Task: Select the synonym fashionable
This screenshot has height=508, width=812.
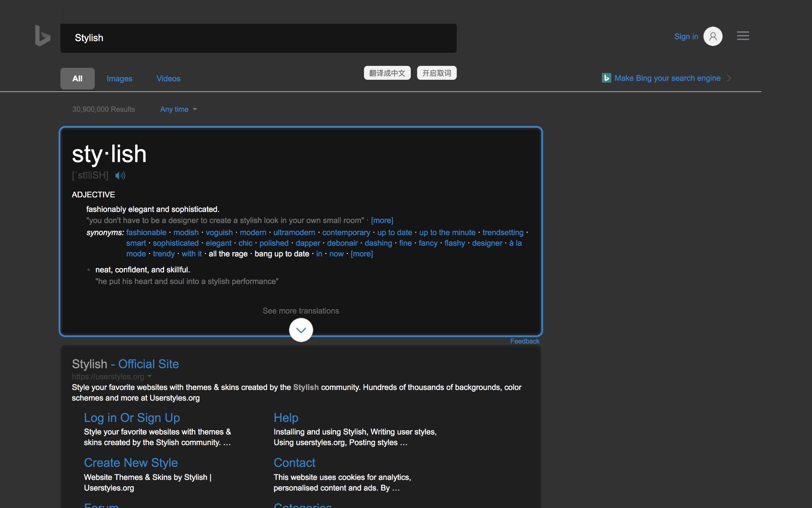Action: pos(146,232)
